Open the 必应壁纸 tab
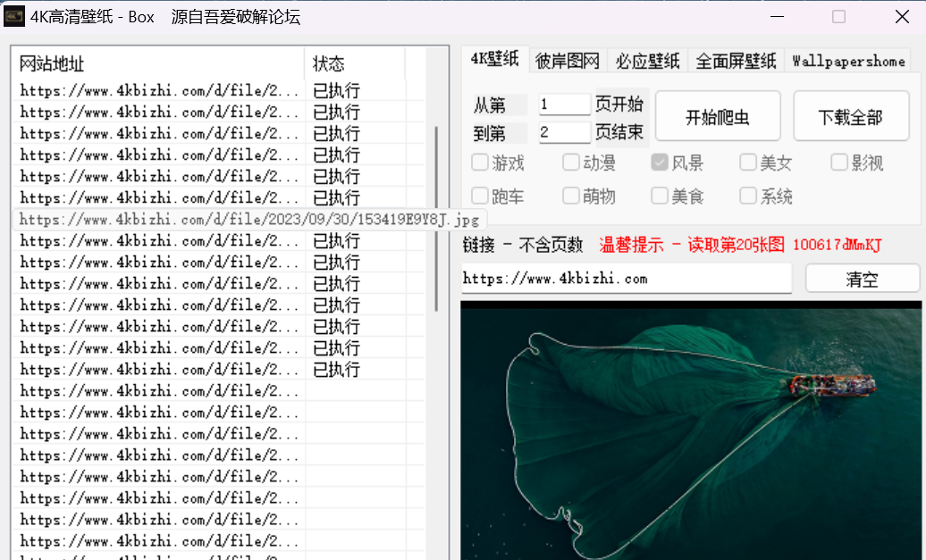 pos(648,61)
